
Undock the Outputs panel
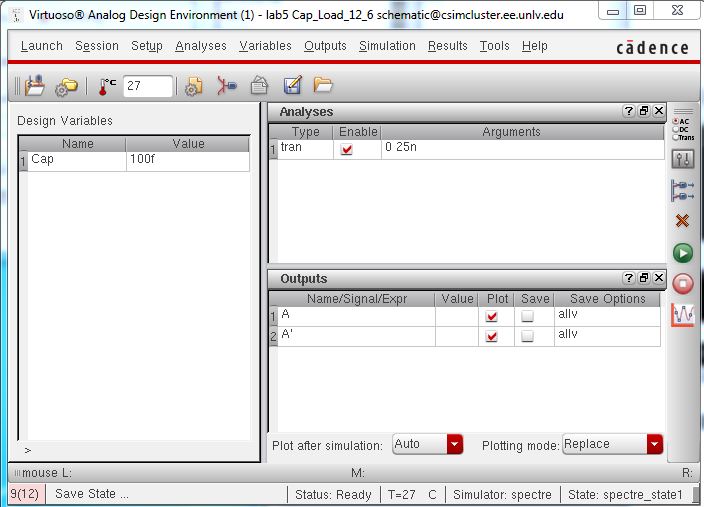click(644, 278)
